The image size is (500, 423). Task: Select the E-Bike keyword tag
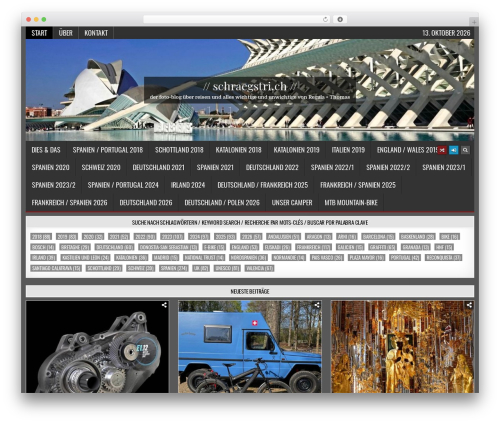click(x=214, y=247)
